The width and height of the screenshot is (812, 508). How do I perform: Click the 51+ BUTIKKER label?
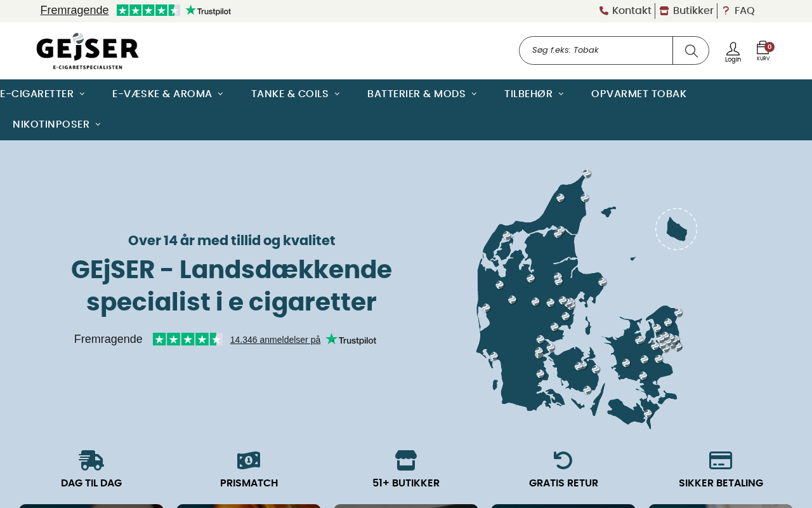[x=406, y=483]
